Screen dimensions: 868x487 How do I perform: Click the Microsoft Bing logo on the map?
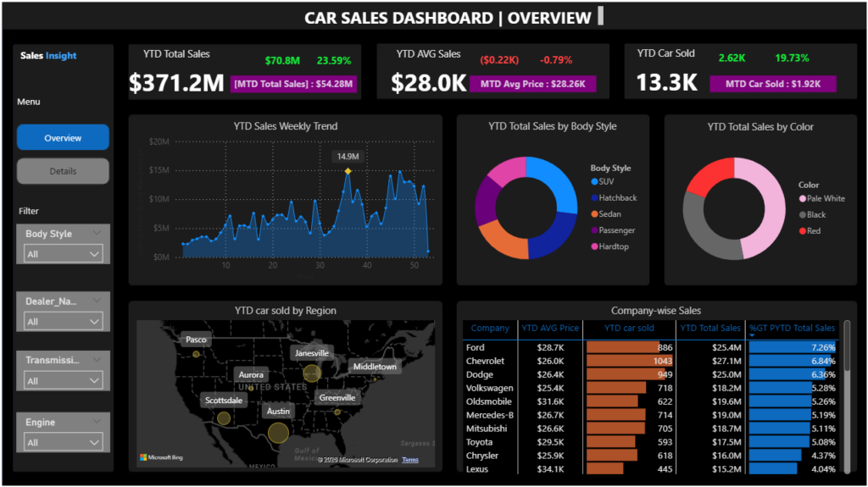pyautogui.click(x=161, y=457)
